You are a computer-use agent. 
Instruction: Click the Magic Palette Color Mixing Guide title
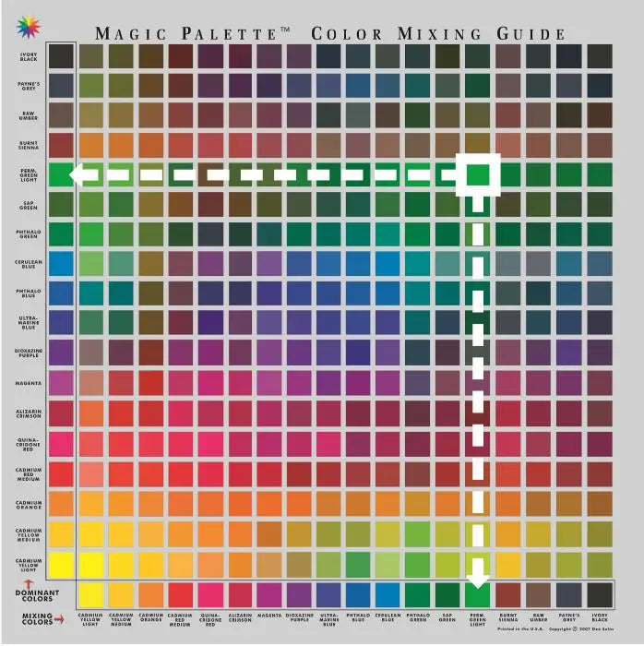[330, 33]
